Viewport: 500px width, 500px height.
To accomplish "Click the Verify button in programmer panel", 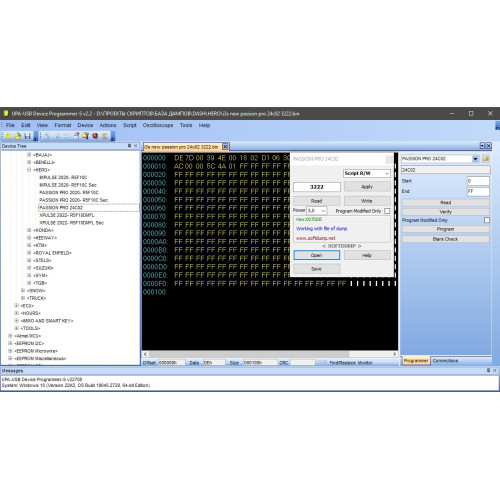I will point(445,212).
